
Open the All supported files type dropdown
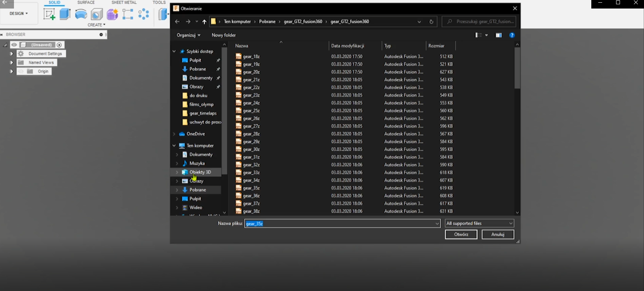point(479,224)
